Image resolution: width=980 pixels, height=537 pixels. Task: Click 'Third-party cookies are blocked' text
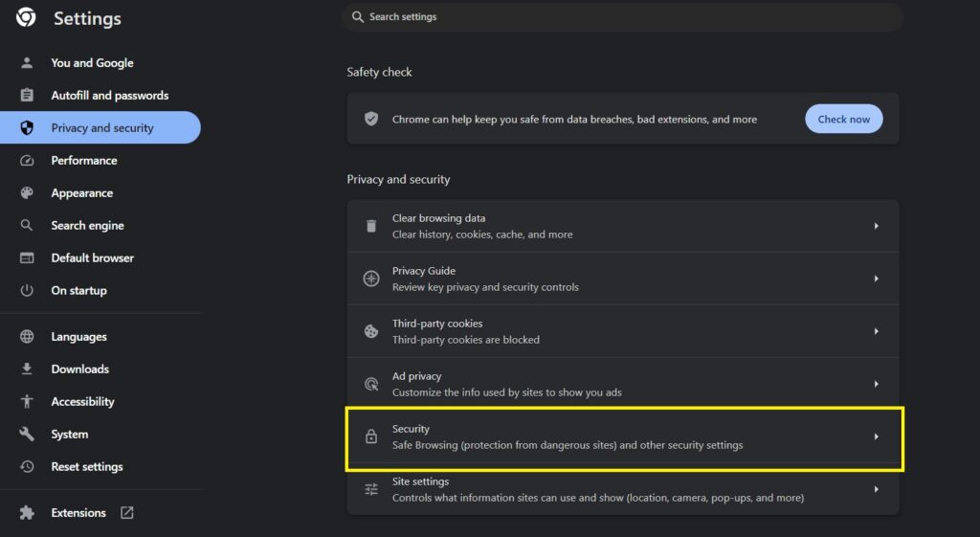pos(466,340)
